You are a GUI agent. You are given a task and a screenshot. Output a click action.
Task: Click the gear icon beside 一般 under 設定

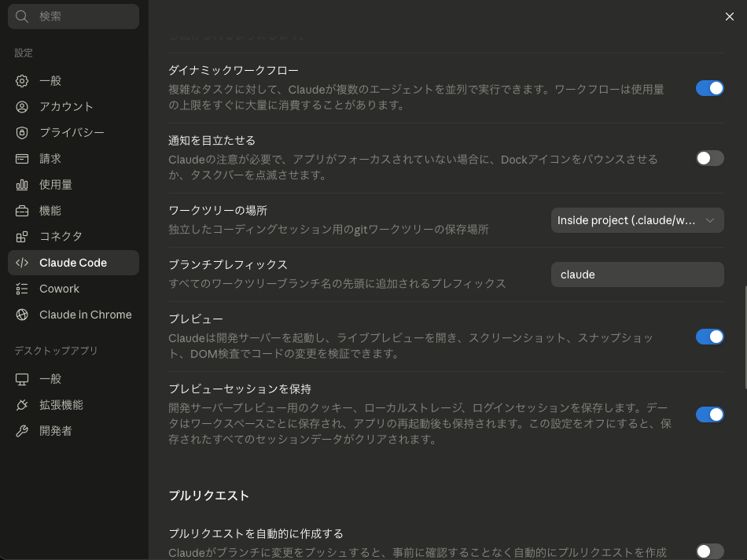point(22,81)
